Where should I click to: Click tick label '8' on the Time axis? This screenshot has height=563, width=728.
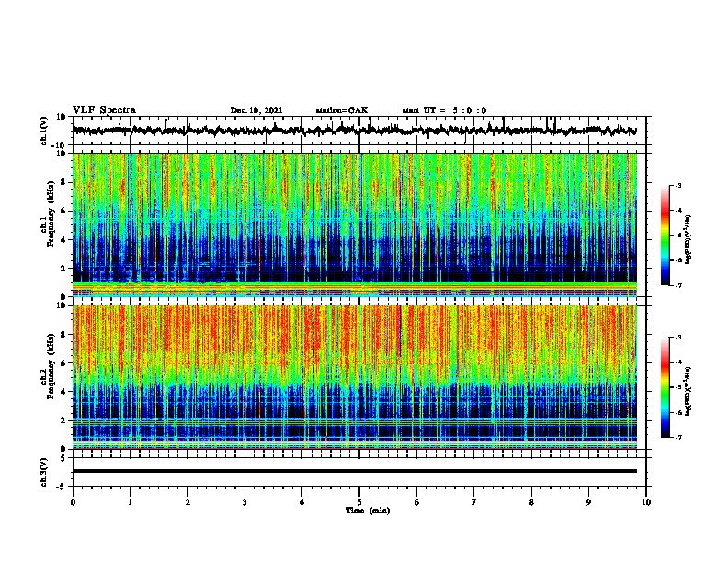531,502
